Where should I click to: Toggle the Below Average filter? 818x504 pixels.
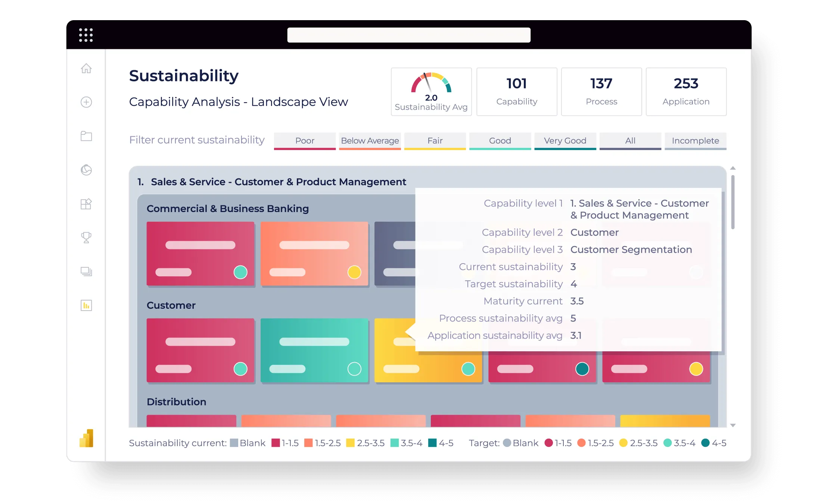coord(370,141)
